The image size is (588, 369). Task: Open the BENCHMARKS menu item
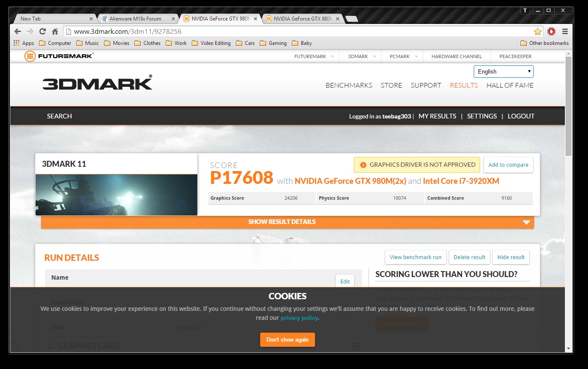(x=349, y=85)
